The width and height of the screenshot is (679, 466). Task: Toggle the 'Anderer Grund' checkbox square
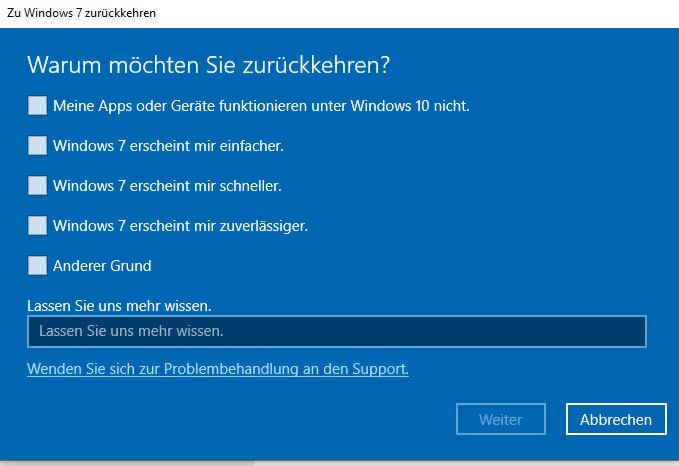tap(37, 265)
